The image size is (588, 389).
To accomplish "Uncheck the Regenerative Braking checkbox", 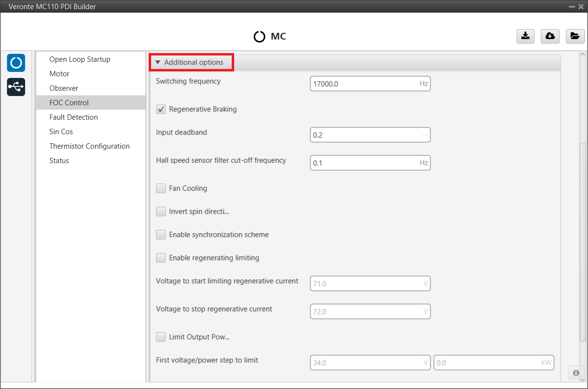I will [161, 109].
